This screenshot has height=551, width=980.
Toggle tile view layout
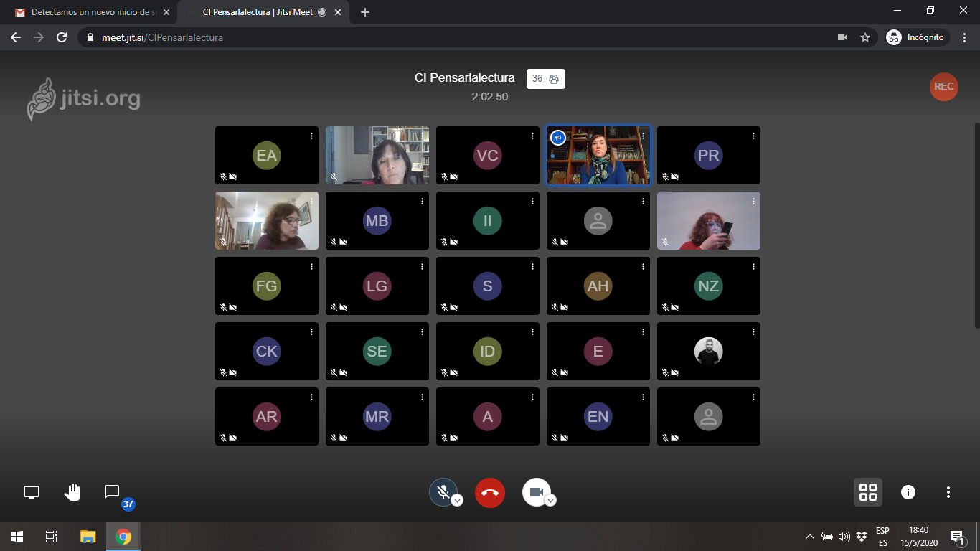point(868,492)
